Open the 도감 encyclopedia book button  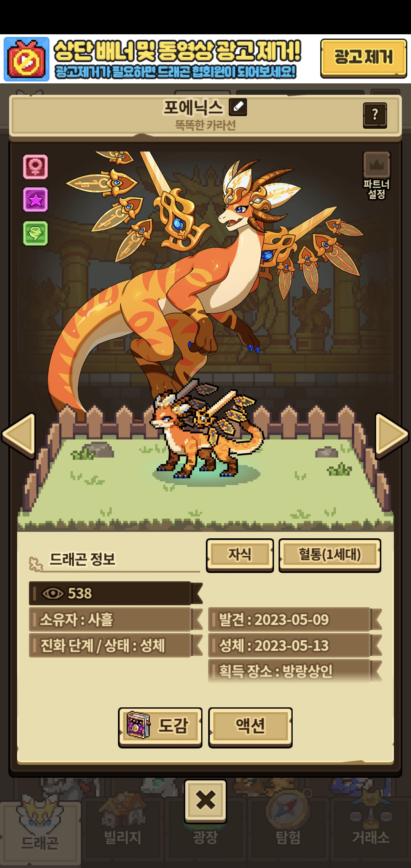click(x=160, y=727)
